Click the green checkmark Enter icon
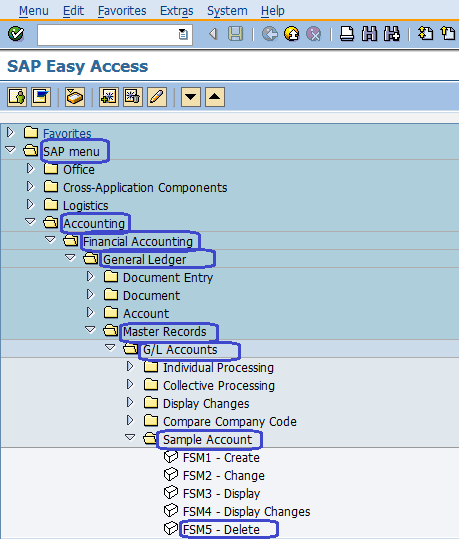This screenshot has height=539, width=459. 16,34
